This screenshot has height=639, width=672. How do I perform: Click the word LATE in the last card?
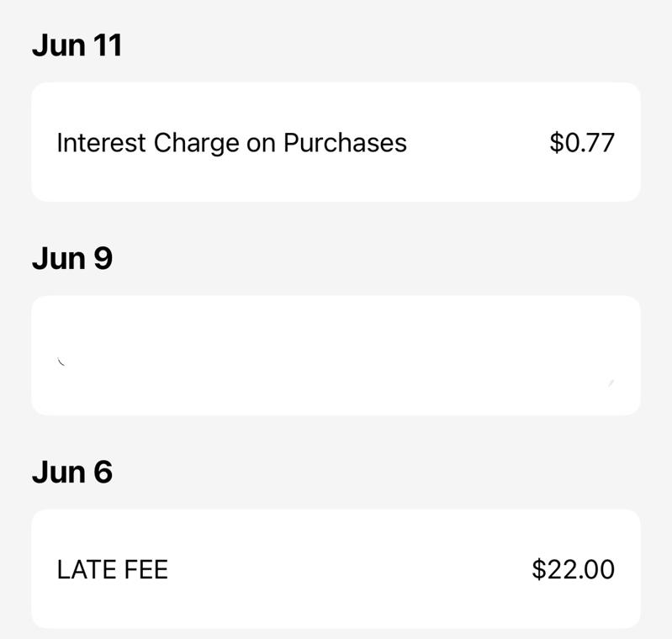coord(87,569)
